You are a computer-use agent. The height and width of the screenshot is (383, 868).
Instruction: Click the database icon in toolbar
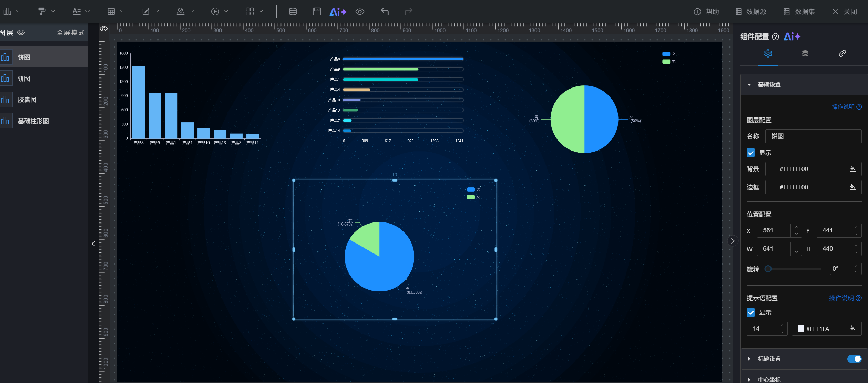pos(293,12)
